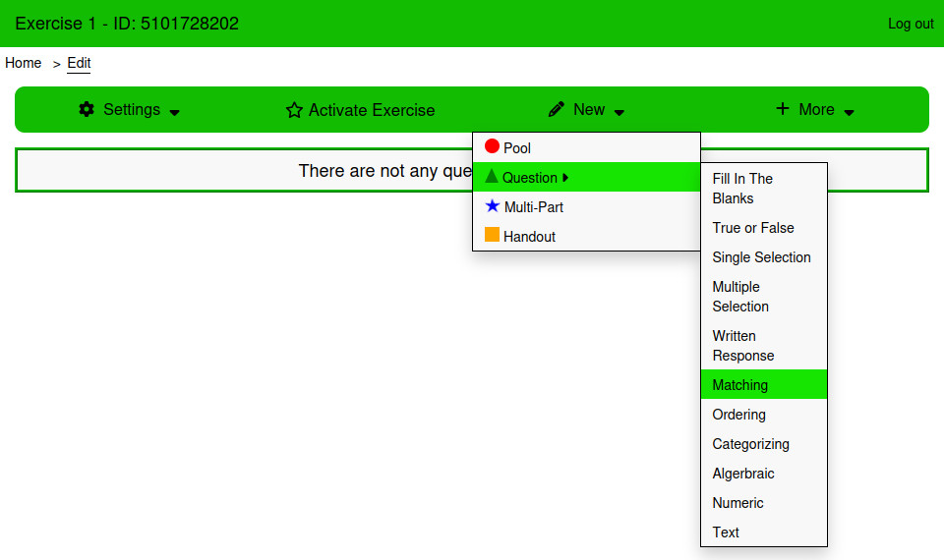This screenshot has width=944, height=560.
Task: Select Fill In The Blanks option
Action: (742, 189)
